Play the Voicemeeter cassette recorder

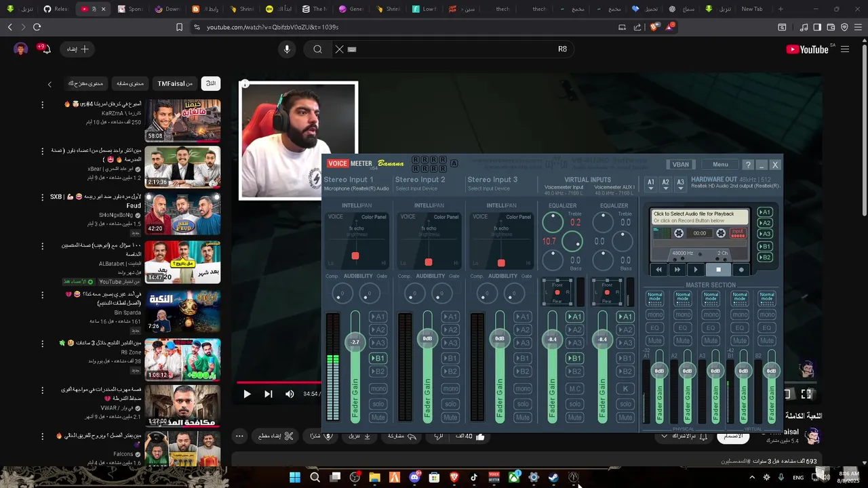[695, 270]
